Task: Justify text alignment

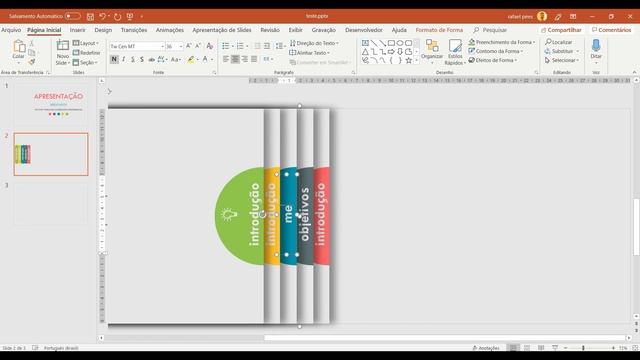Action: point(254,60)
